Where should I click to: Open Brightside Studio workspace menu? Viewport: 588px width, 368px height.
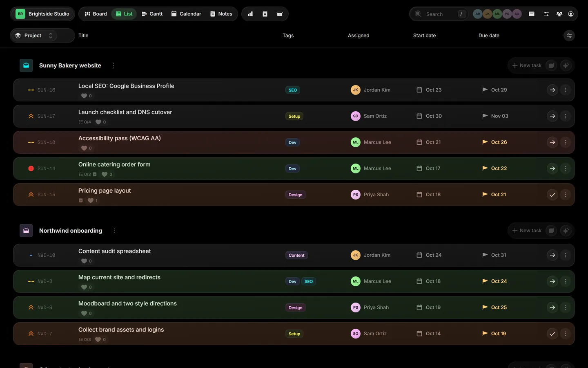tap(42, 14)
